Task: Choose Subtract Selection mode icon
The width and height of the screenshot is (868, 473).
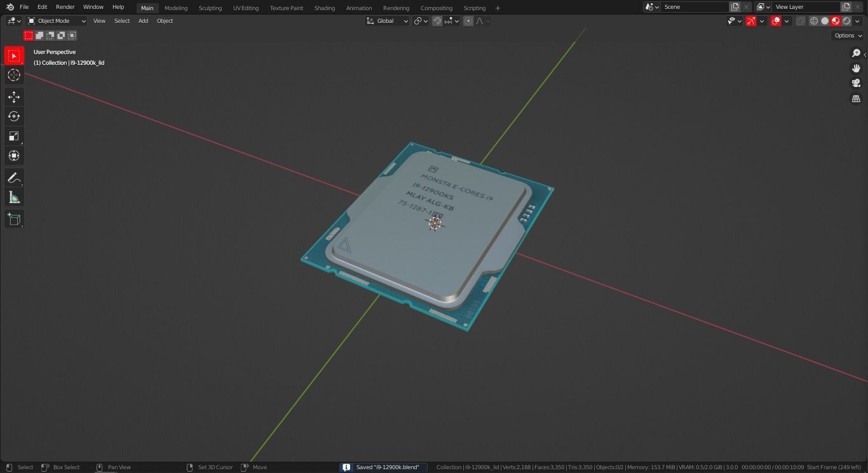Action: 50,36
